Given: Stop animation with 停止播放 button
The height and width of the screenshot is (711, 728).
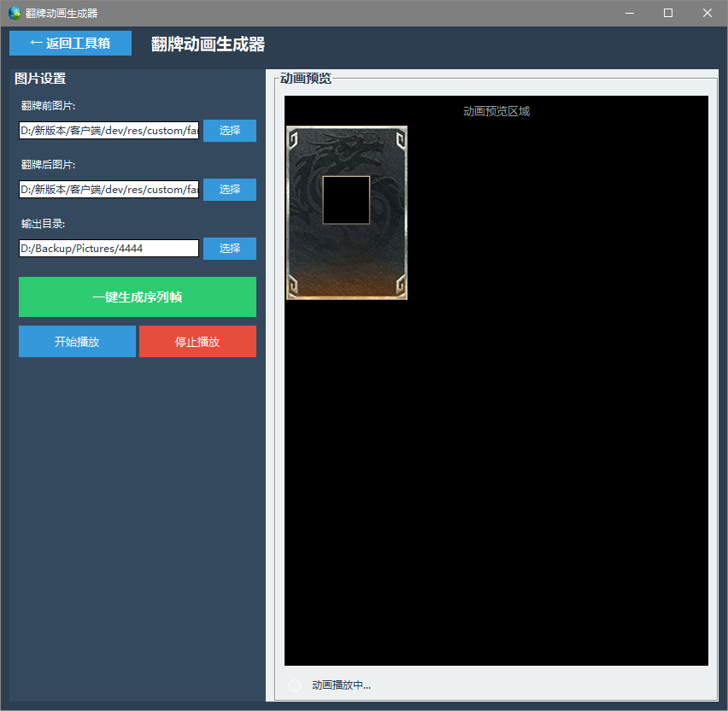Looking at the screenshot, I should click(x=197, y=342).
